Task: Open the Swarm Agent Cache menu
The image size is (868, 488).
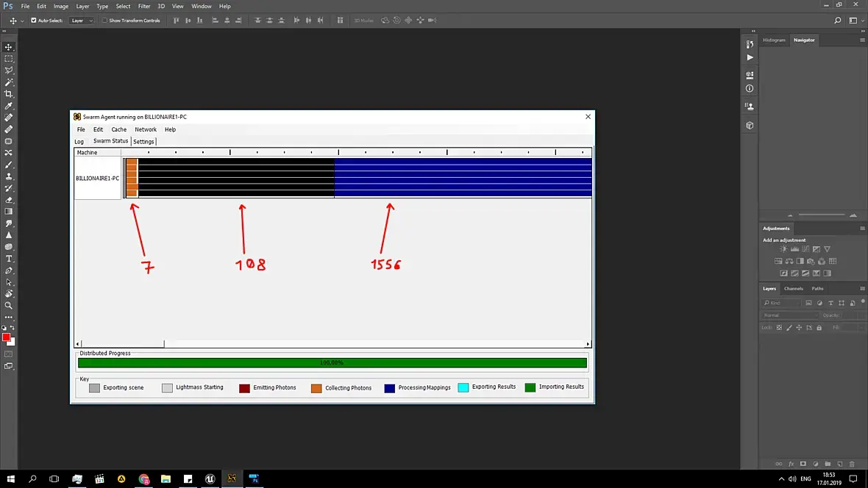Action: [119, 129]
